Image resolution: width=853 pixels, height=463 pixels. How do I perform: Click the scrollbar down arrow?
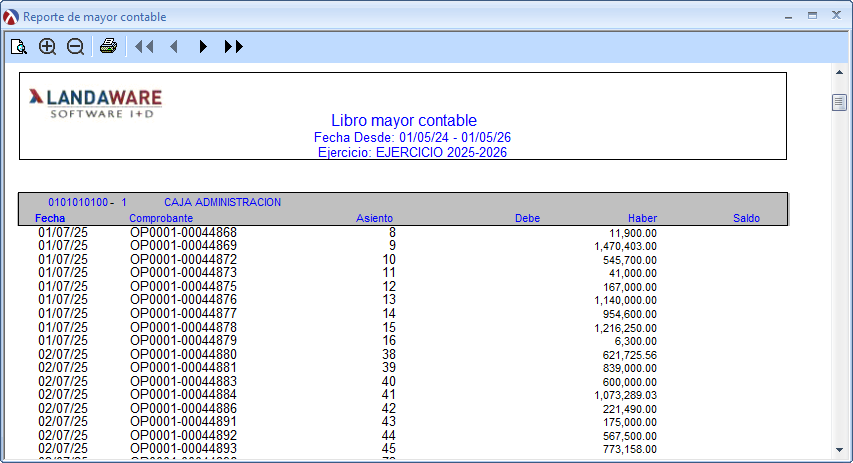point(839,450)
